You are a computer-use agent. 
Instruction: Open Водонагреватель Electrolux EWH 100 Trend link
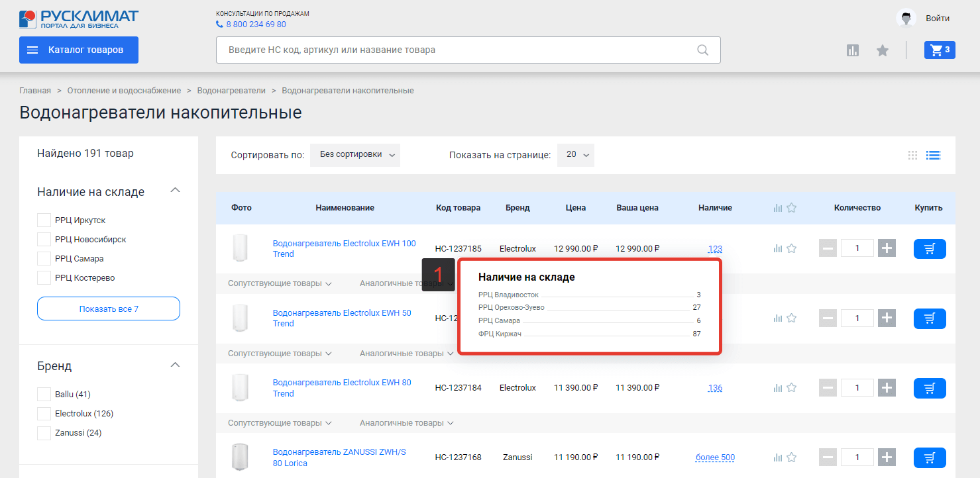[345, 249]
